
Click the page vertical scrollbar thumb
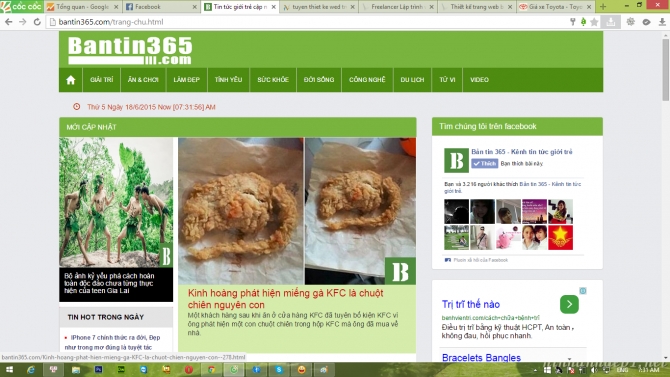[666, 70]
